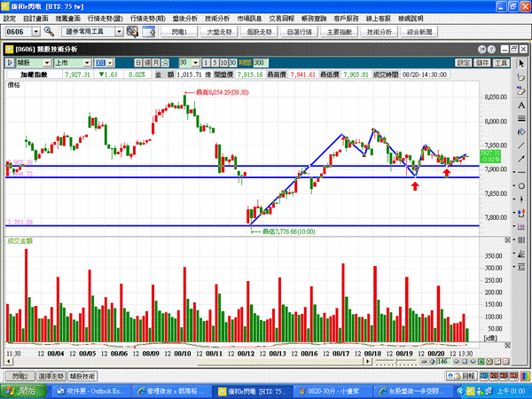The image size is (532, 399).
Task: Click the back arrow icon in chart titlebar
Action: pos(481,50)
